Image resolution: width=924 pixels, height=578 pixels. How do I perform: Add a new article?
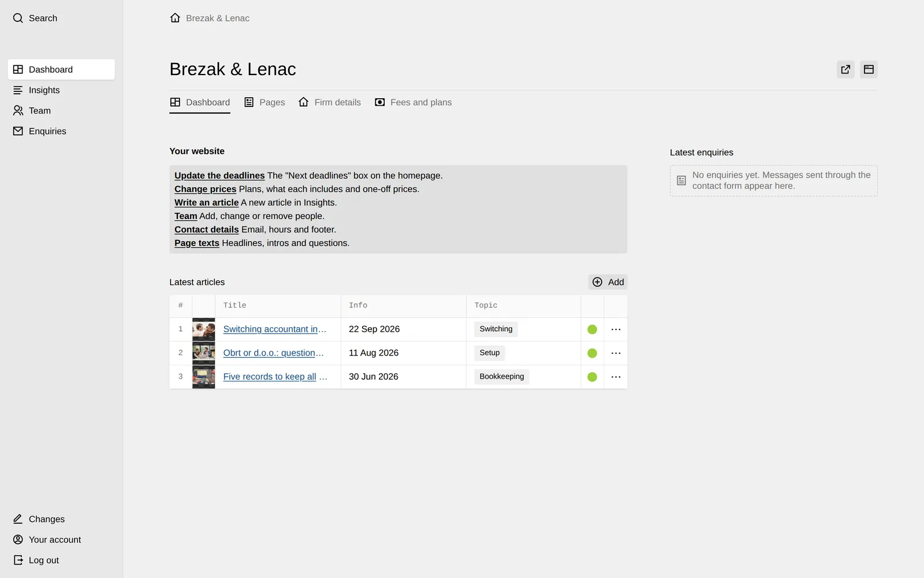608,282
